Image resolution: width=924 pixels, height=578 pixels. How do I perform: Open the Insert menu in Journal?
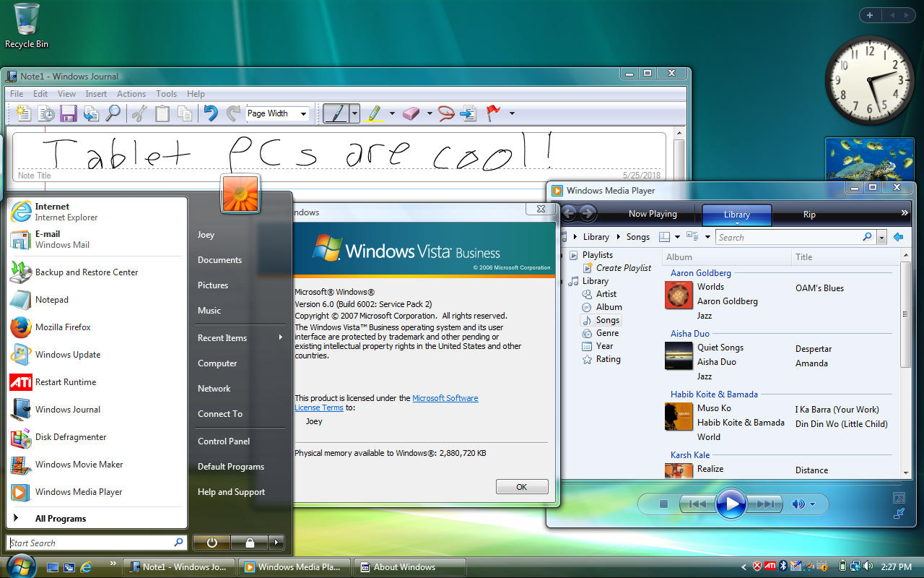96,94
